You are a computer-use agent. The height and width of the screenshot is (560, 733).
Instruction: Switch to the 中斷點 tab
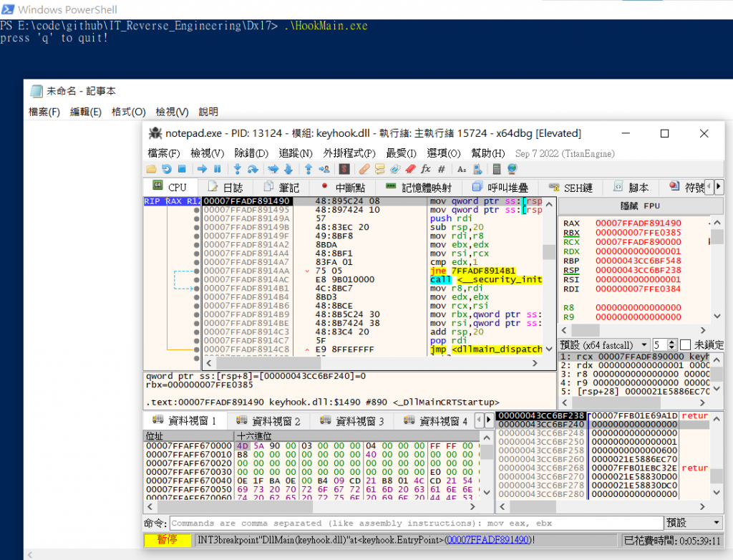343,188
